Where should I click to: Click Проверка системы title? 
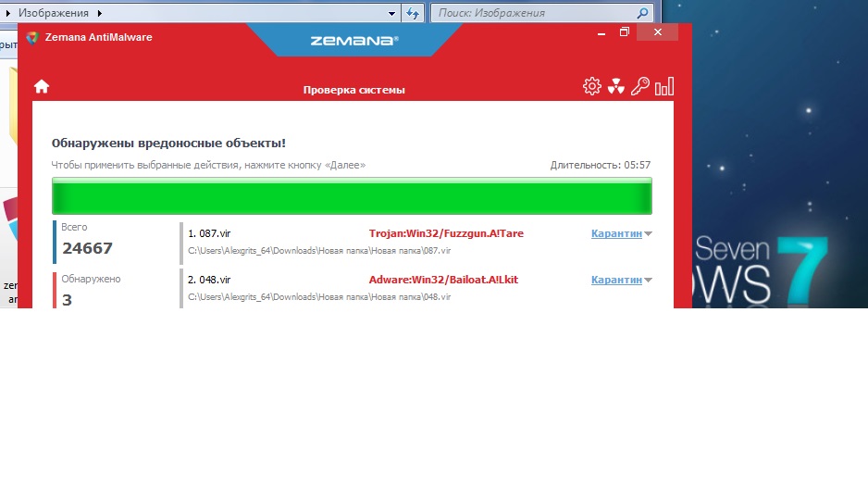pos(353,90)
